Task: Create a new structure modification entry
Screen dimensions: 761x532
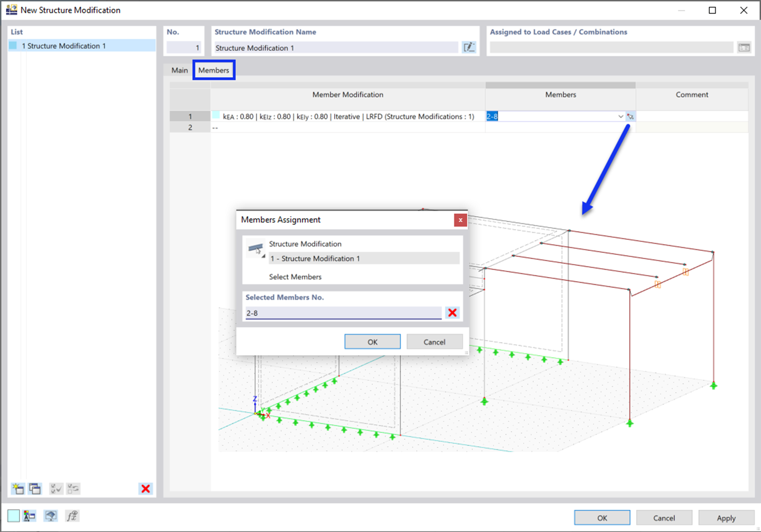Action: click(x=18, y=489)
